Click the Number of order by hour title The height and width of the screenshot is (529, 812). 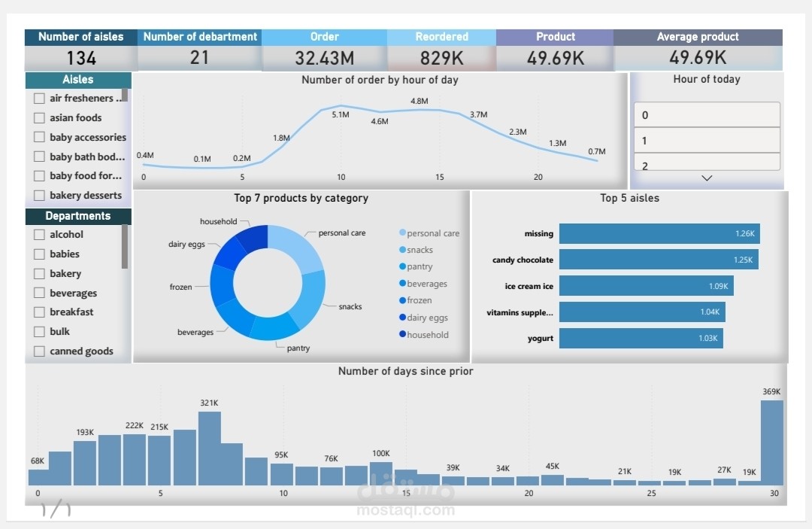(380, 80)
